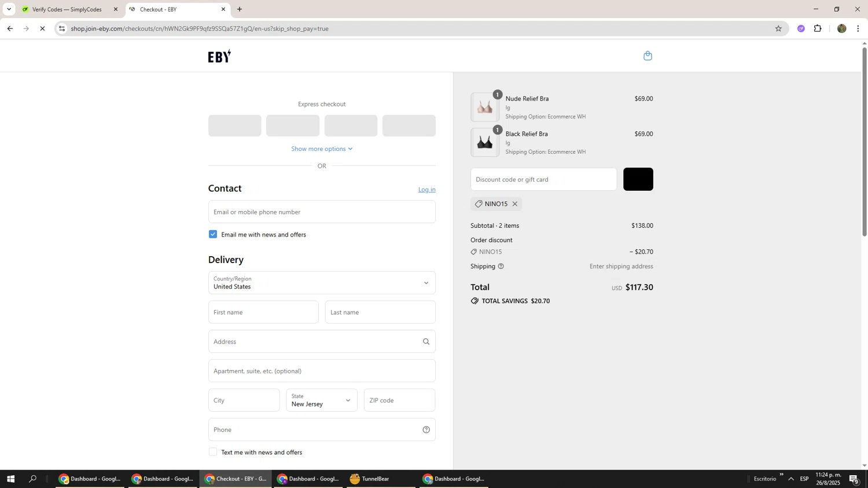Click the purple extension icon in toolbar
The height and width of the screenshot is (488, 868).
coord(801,28)
